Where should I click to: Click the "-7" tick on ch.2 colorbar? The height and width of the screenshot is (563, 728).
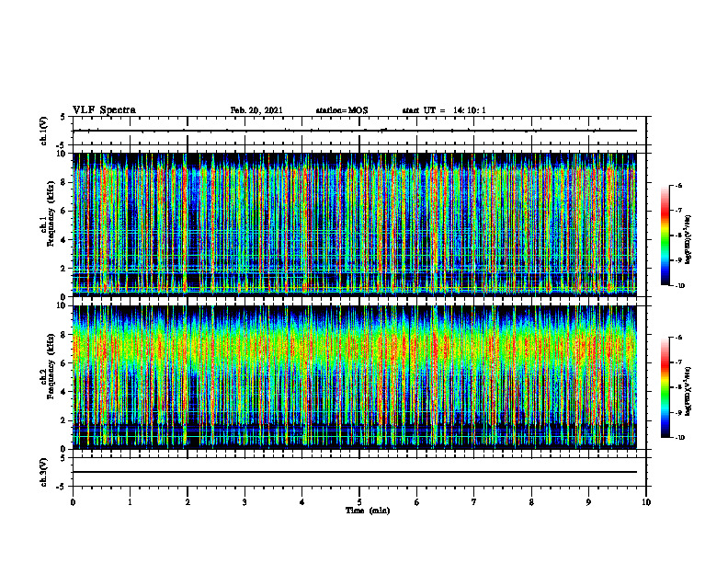click(x=679, y=362)
